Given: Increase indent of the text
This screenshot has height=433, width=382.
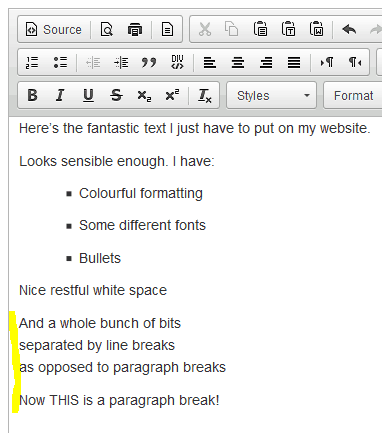Looking at the screenshot, I should (121, 62).
